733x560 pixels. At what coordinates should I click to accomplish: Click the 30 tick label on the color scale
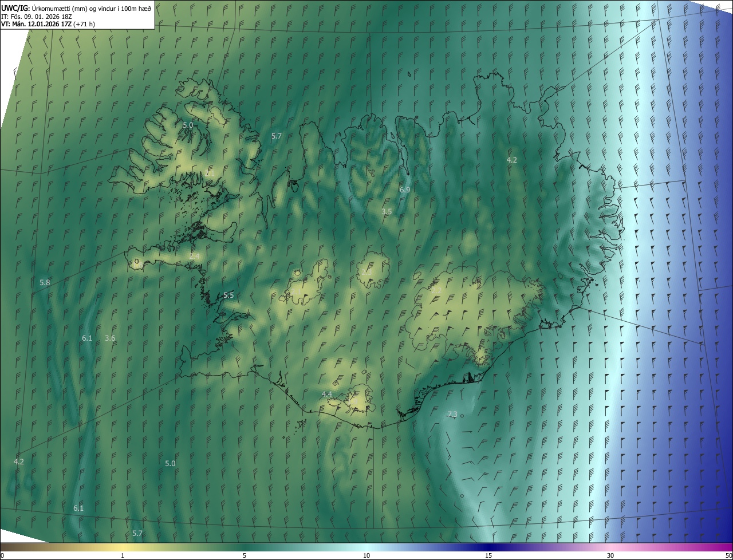[x=610, y=555]
